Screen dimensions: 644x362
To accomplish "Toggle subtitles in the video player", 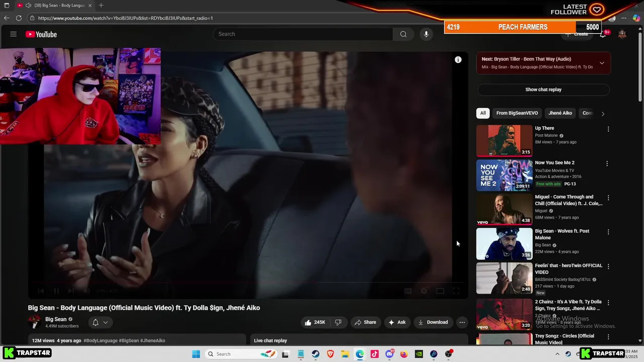I will coord(408,291).
